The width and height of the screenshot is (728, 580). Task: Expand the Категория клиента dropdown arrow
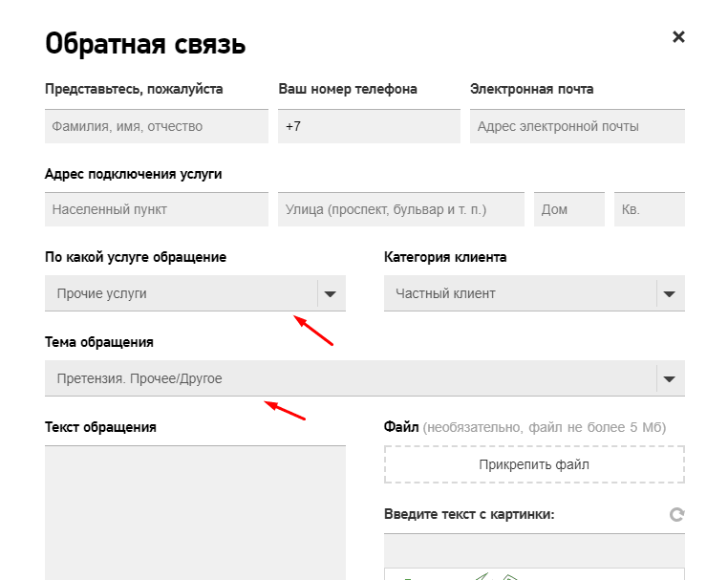[670, 294]
